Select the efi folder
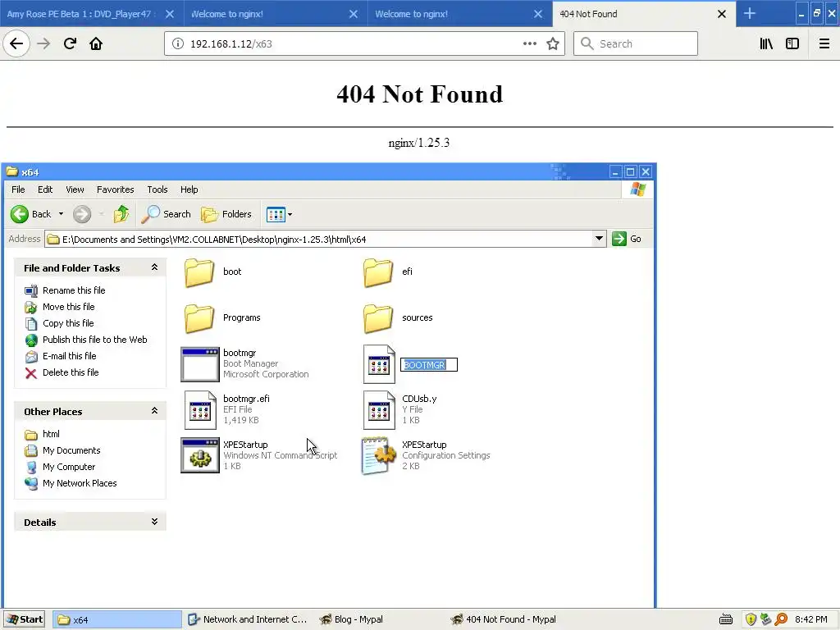This screenshot has height=630, width=840. (x=388, y=272)
